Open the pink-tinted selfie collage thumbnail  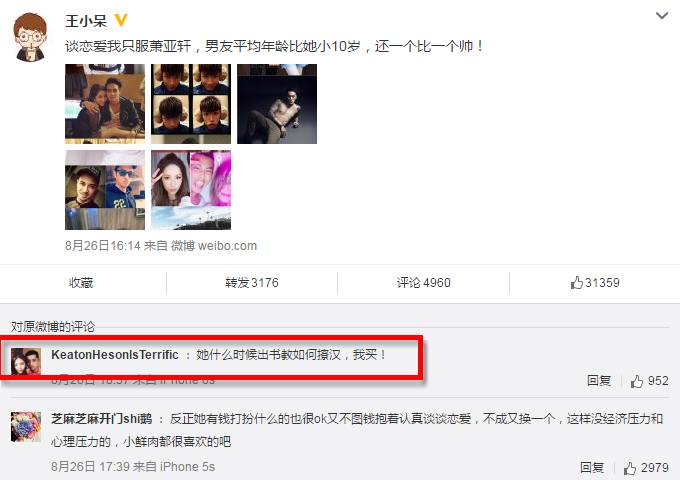click(x=191, y=190)
